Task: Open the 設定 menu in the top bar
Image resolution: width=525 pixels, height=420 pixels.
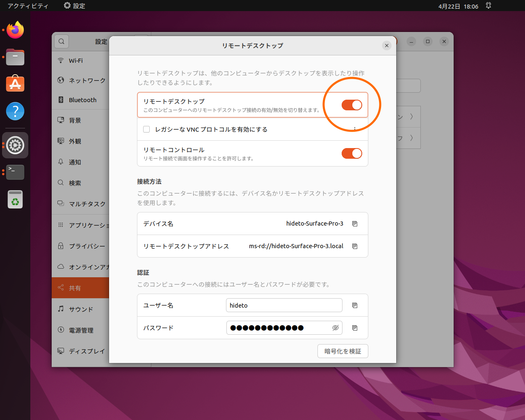Action: [74, 6]
